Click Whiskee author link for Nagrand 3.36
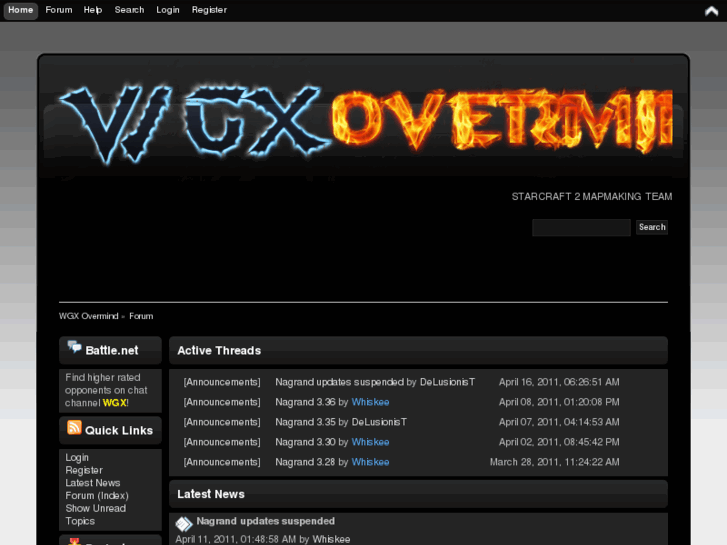The image size is (727, 545). pos(370,402)
